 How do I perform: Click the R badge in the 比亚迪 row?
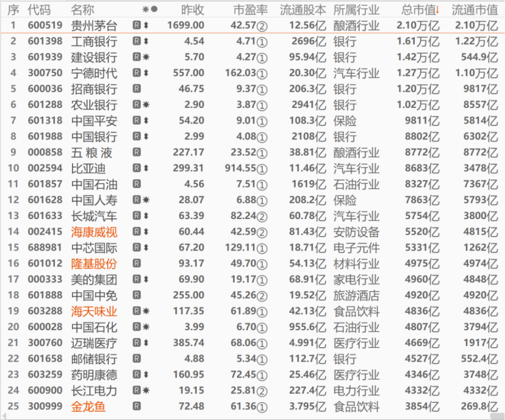[x=137, y=168]
